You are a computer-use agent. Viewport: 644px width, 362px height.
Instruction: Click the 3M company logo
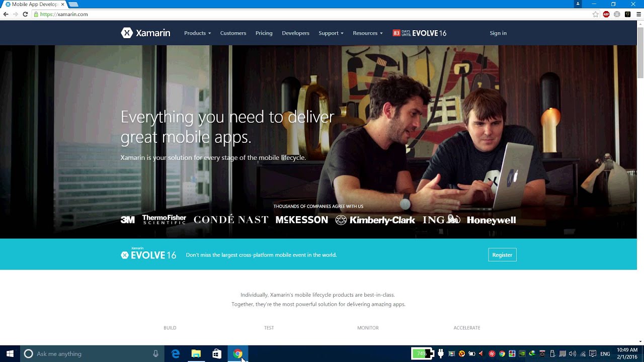click(128, 220)
